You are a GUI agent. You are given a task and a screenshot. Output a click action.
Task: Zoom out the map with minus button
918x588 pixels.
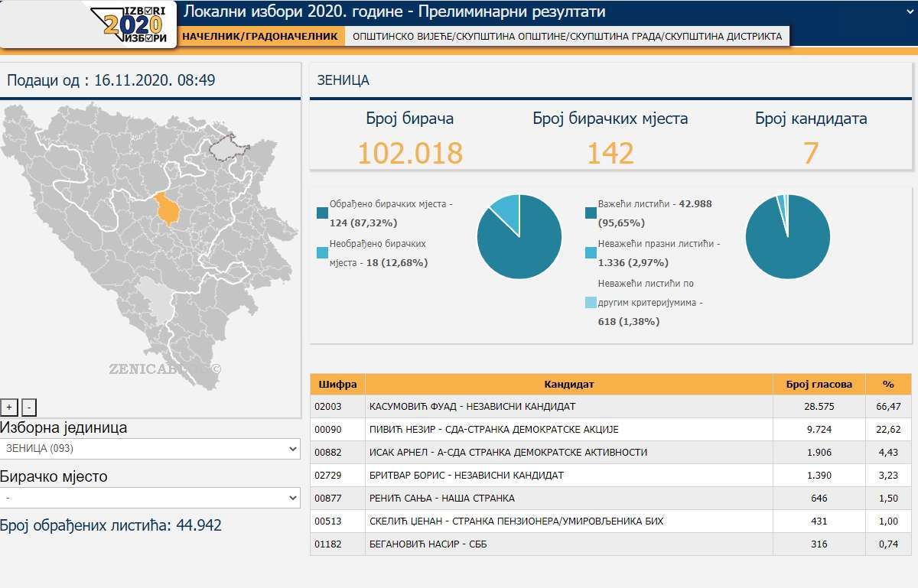pos(28,408)
